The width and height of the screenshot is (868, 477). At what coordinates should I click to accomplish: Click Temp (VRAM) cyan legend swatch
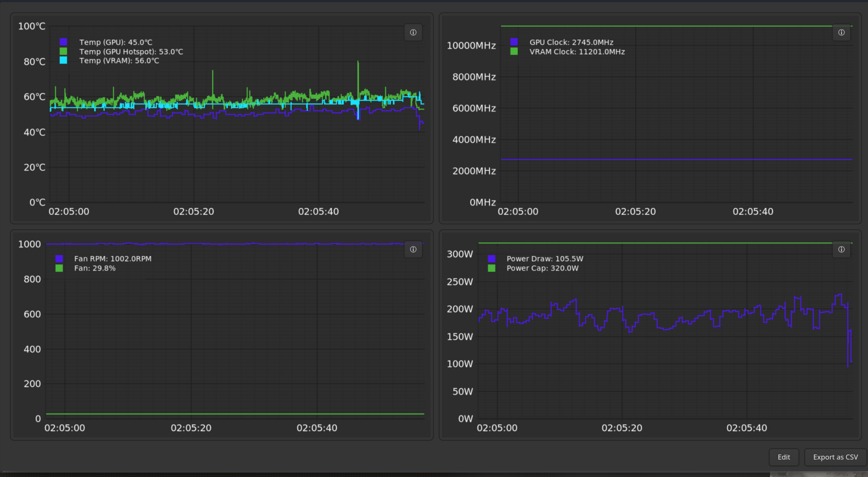click(x=63, y=60)
